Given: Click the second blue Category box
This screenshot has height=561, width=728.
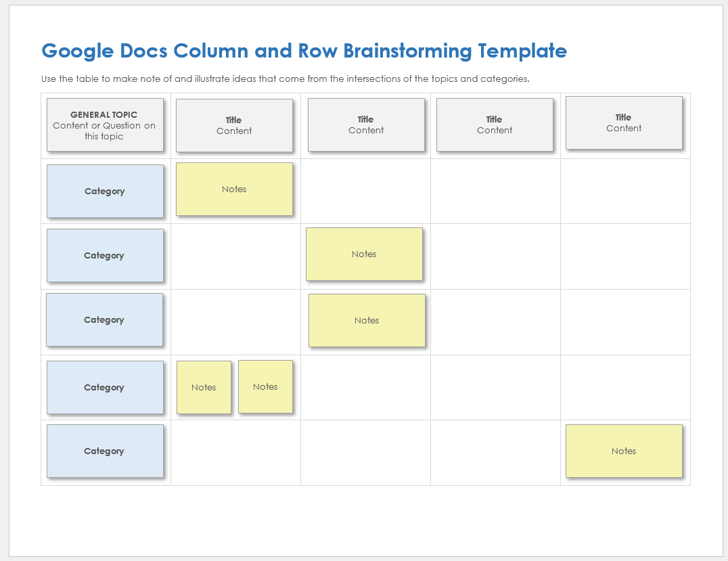Looking at the screenshot, I should 105,255.
